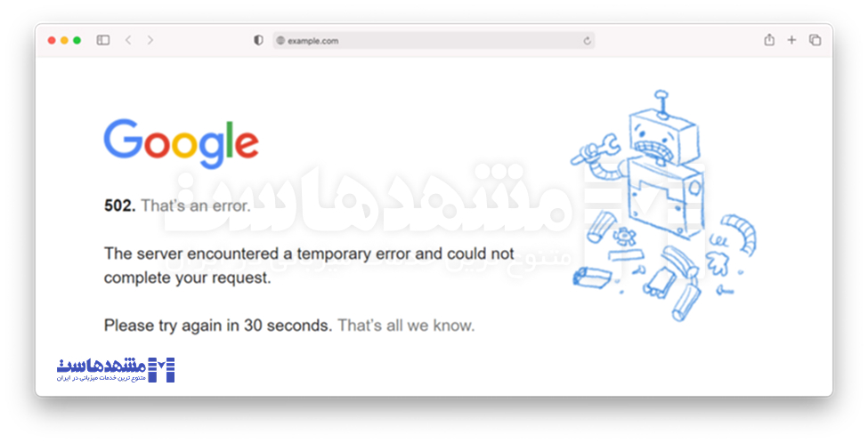
Task: Close the window with the red button
Action: click(x=52, y=40)
